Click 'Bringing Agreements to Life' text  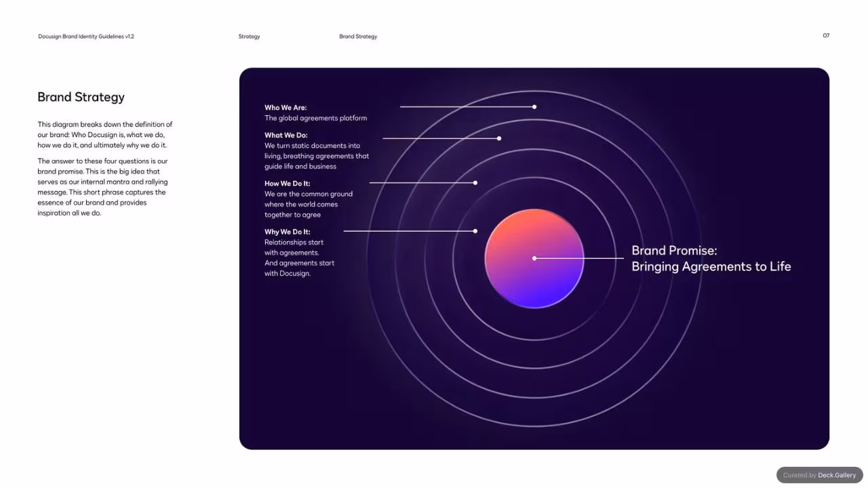(x=711, y=266)
